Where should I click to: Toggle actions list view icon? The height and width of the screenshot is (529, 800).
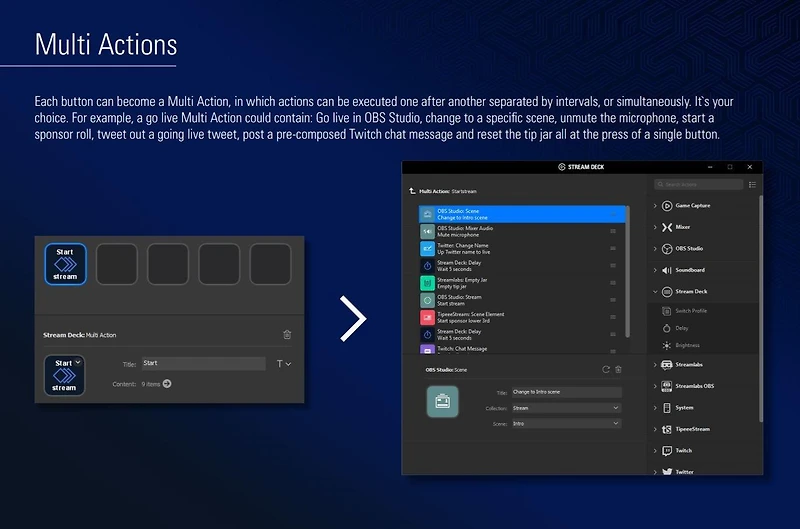pyautogui.click(x=752, y=185)
